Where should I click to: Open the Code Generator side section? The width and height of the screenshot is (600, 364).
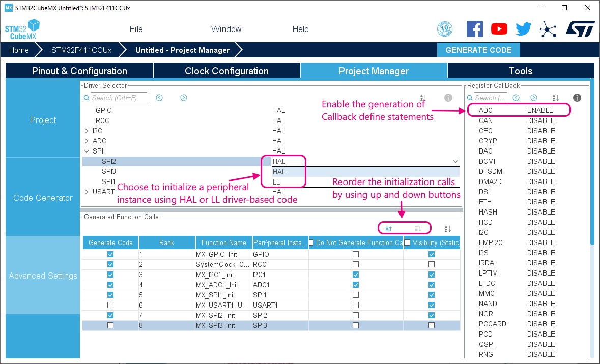pyautogui.click(x=43, y=198)
